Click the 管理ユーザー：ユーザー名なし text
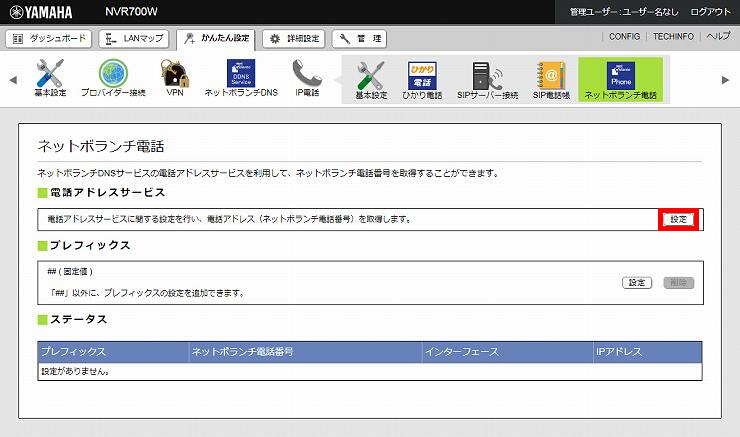 pos(624,12)
